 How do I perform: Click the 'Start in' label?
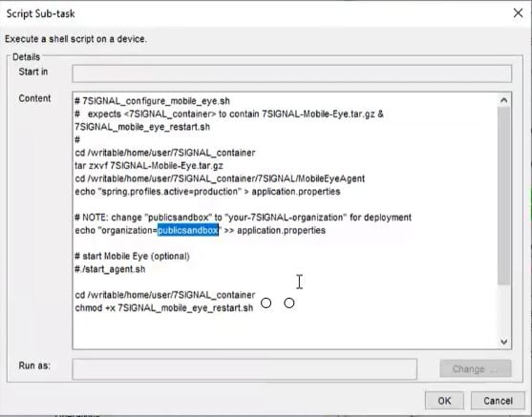33,72
